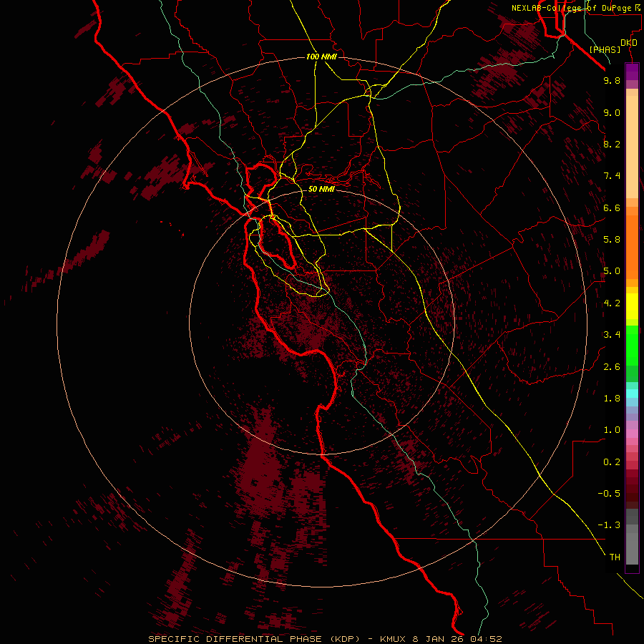Screen dimensions: 644x644
Task: Click the -1.3 value on the scale
Action: coord(609,525)
